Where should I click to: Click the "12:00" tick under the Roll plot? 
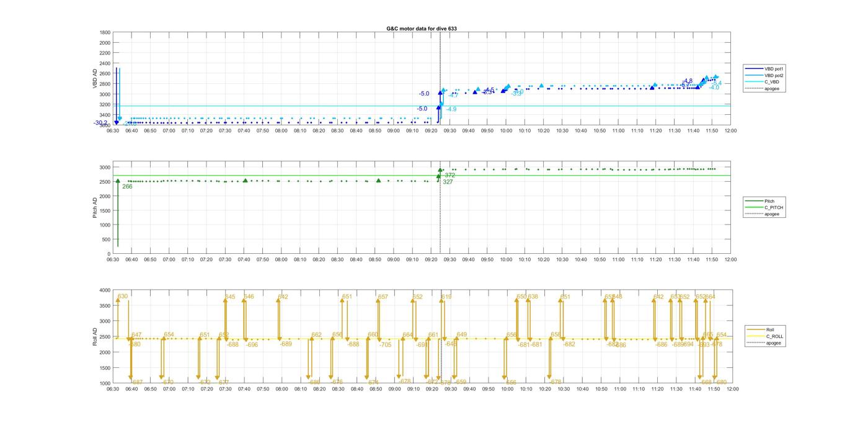click(x=732, y=389)
